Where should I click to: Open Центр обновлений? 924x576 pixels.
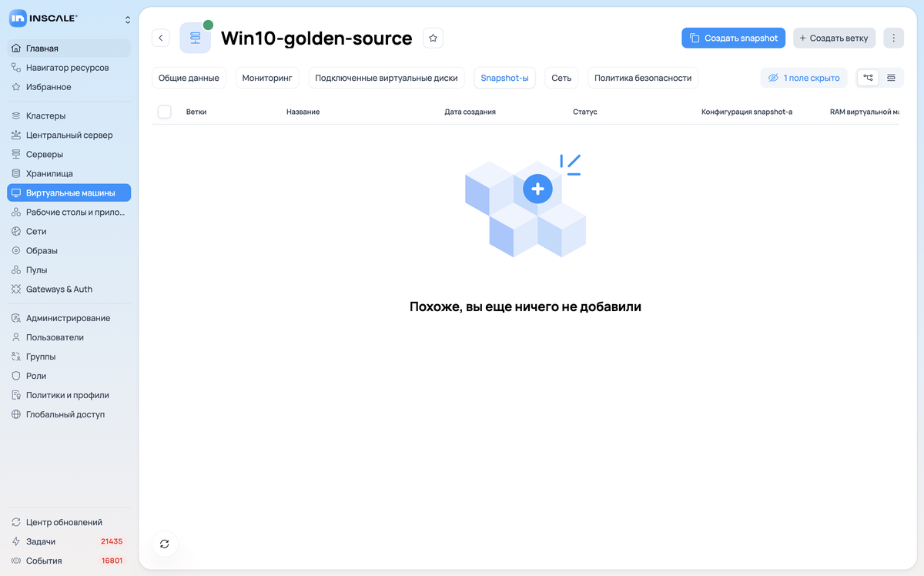[69, 523]
